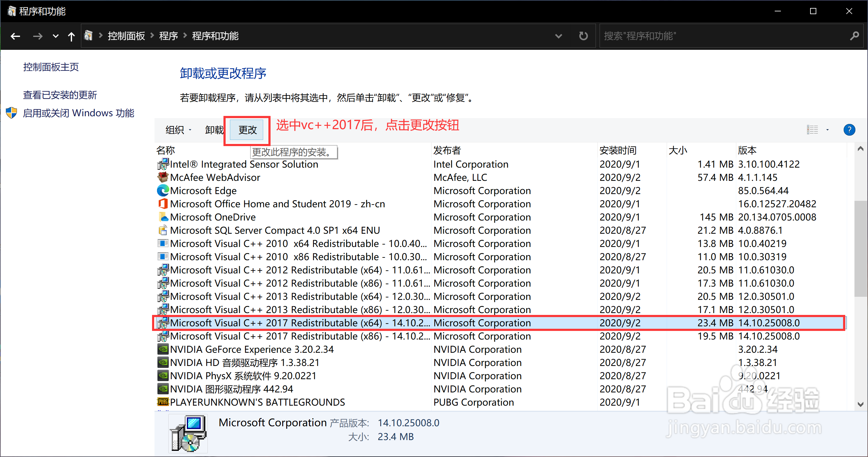
Task: Open help via question mark icon
Action: point(850,130)
